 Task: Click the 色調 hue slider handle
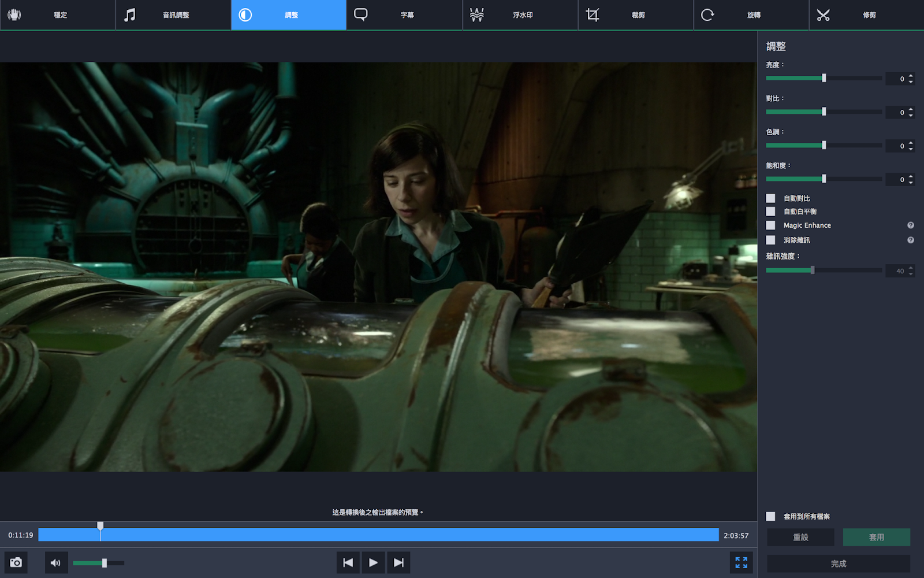pos(824,145)
